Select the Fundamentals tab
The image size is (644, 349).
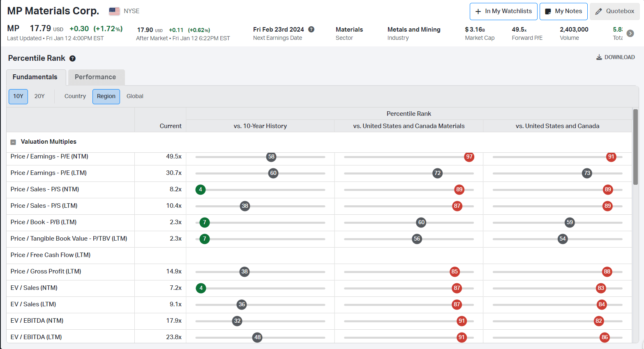36,77
